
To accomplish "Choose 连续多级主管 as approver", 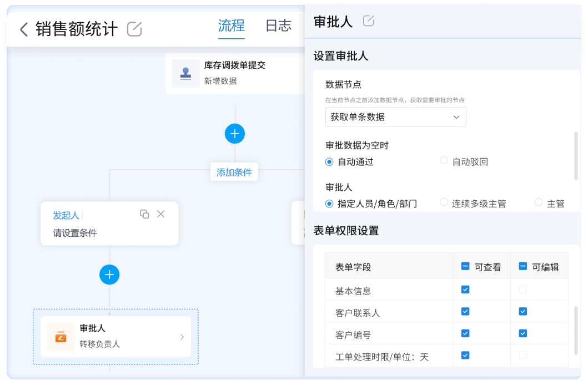I will [444, 202].
